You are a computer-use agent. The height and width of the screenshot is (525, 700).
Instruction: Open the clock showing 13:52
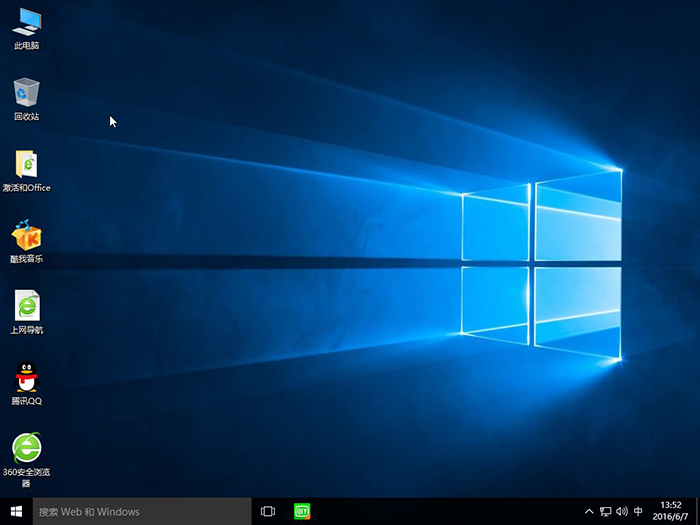click(x=671, y=511)
